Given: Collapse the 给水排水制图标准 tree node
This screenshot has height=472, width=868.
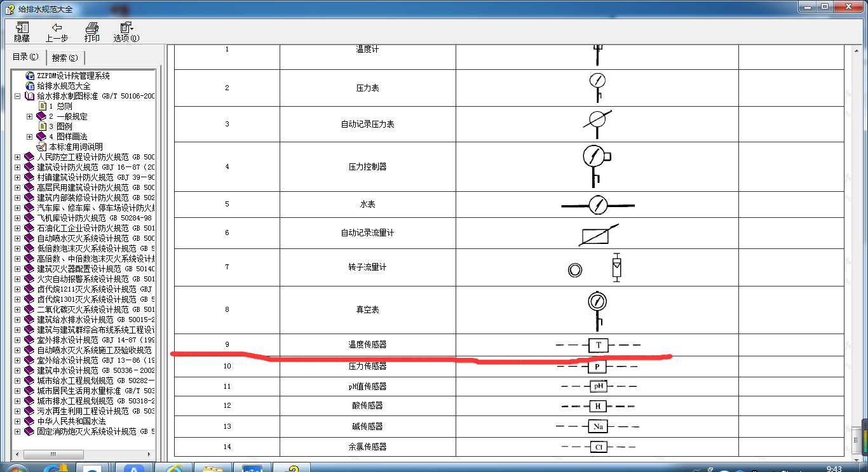Looking at the screenshot, I should pos(18,96).
